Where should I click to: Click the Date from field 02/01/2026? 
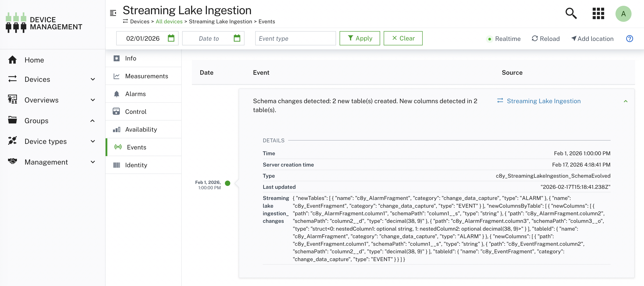pos(147,38)
